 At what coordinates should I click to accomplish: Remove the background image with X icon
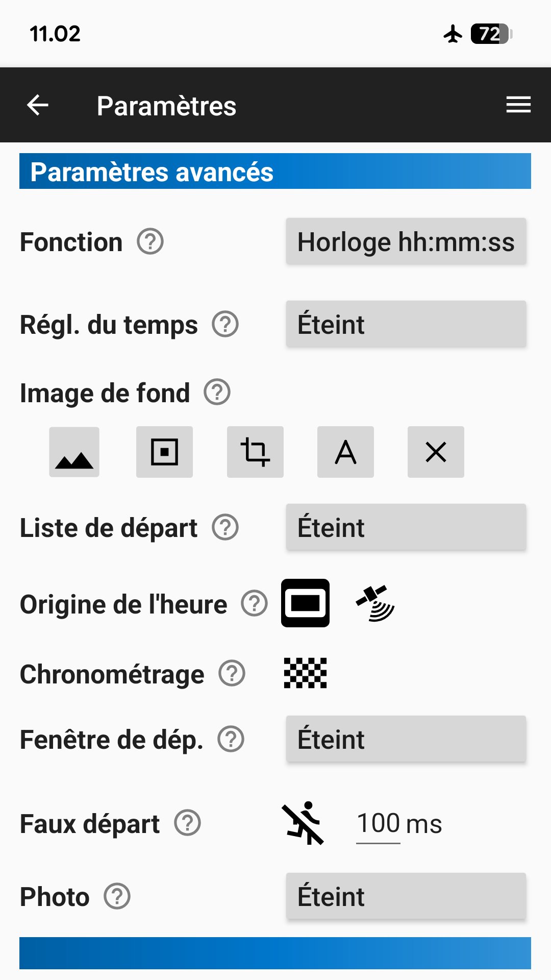click(x=436, y=452)
